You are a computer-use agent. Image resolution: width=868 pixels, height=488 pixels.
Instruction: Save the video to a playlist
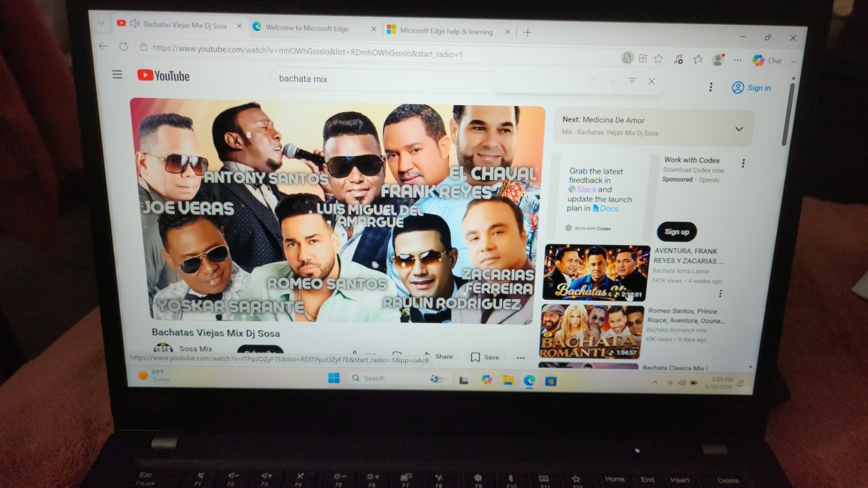point(485,357)
